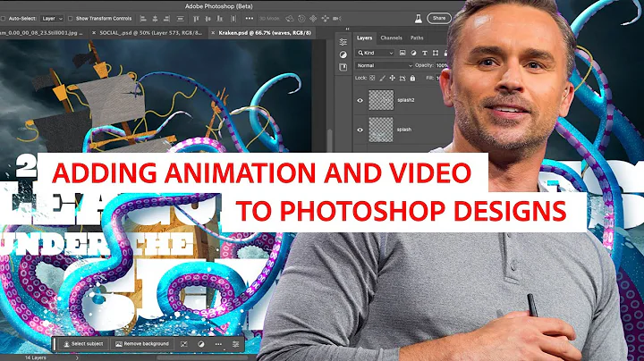Click the Opacity value field
The height and width of the screenshot is (361, 644).
(441, 65)
